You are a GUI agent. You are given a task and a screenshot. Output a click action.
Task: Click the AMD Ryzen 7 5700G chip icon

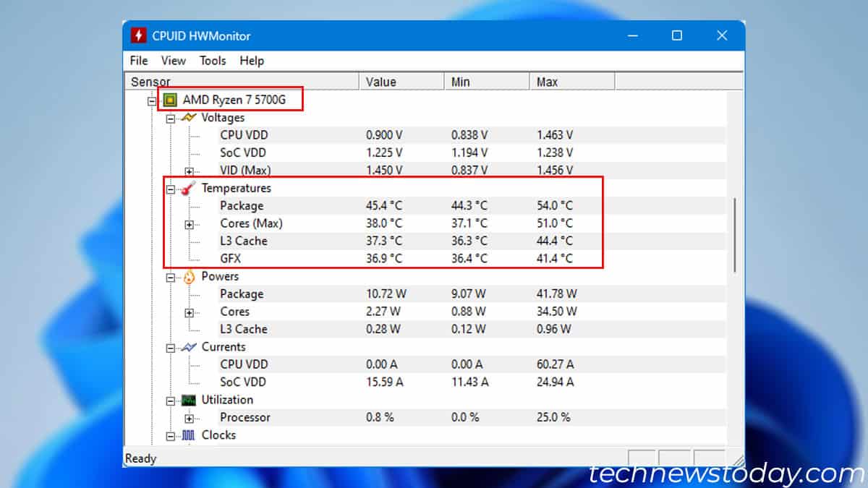pos(171,99)
